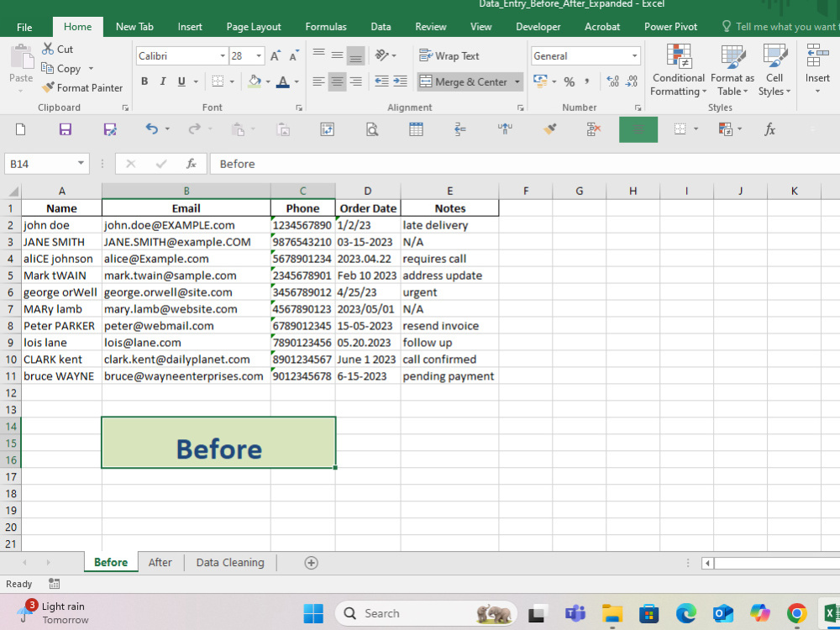840x630 pixels.
Task: Switch to the Formulas ribbon tab
Action: click(x=326, y=27)
